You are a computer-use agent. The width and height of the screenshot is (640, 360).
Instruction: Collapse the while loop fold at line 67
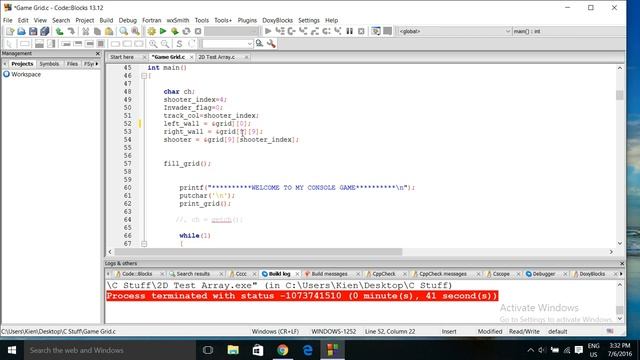[144, 244]
